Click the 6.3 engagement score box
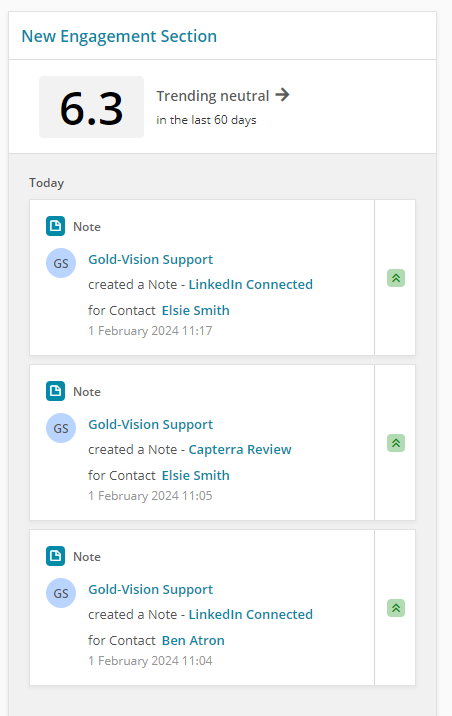This screenshot has height=716, width=452. point(91,107)
